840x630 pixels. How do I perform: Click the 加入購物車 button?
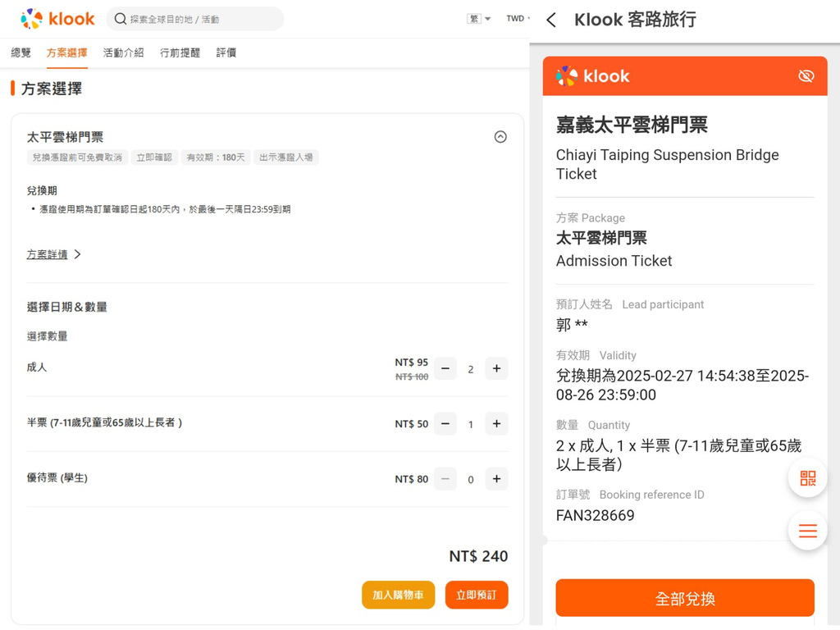click(x=398, y=595)
